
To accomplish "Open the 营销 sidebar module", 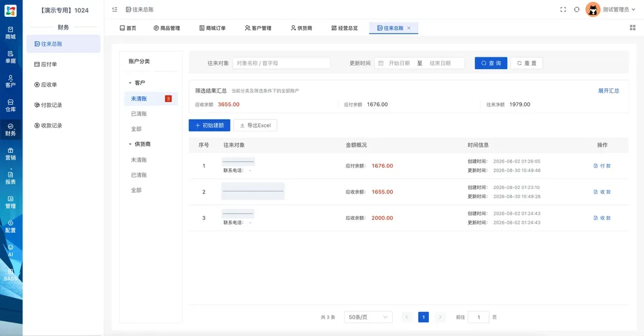I will [x=11, y=153].
